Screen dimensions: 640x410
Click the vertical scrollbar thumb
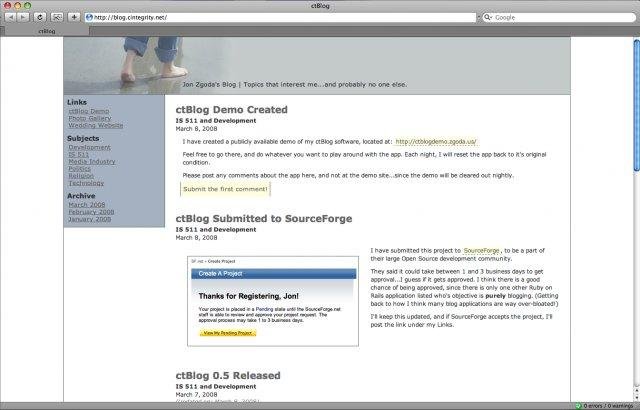click(x=636, y=105)
